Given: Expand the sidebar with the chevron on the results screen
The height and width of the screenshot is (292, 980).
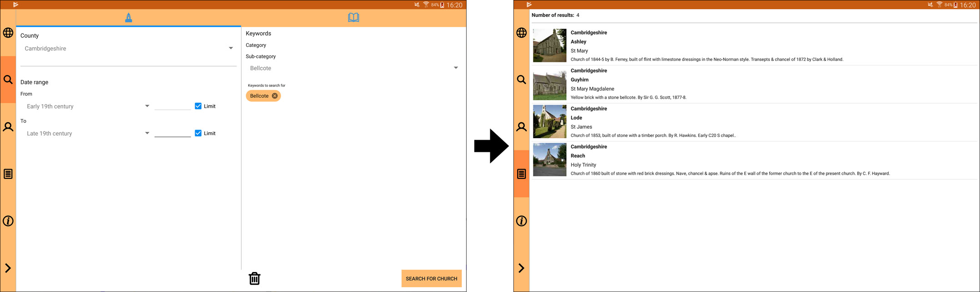Looking at the screenshot, I should 522,268.
